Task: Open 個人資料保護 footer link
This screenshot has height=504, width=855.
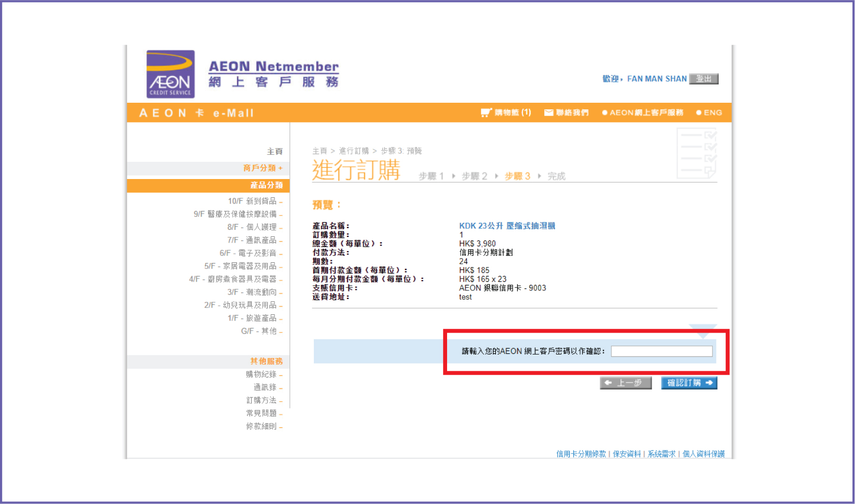Action: [703, 454]
